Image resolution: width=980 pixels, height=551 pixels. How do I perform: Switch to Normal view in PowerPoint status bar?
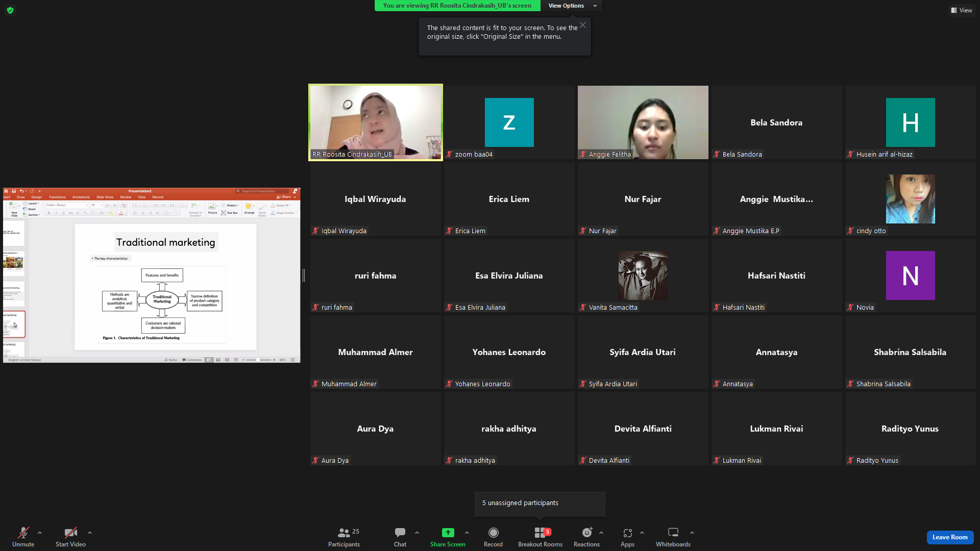(209, 360)
